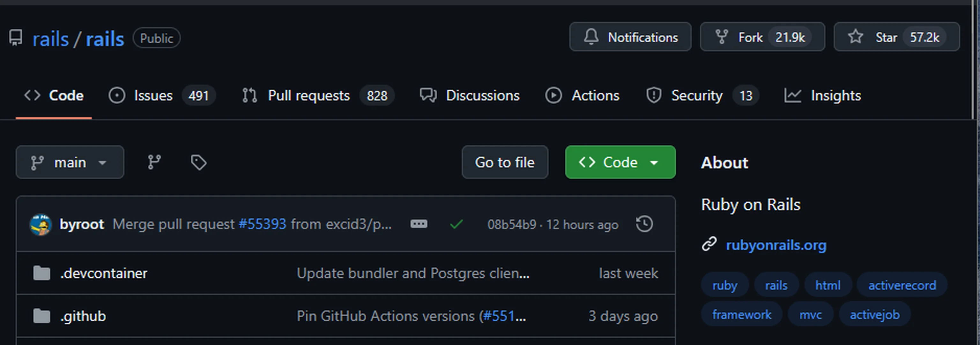Click the Go to file button
Image resolution: width=980 pixels, height=345 pixels.
[x=504, y=162]
